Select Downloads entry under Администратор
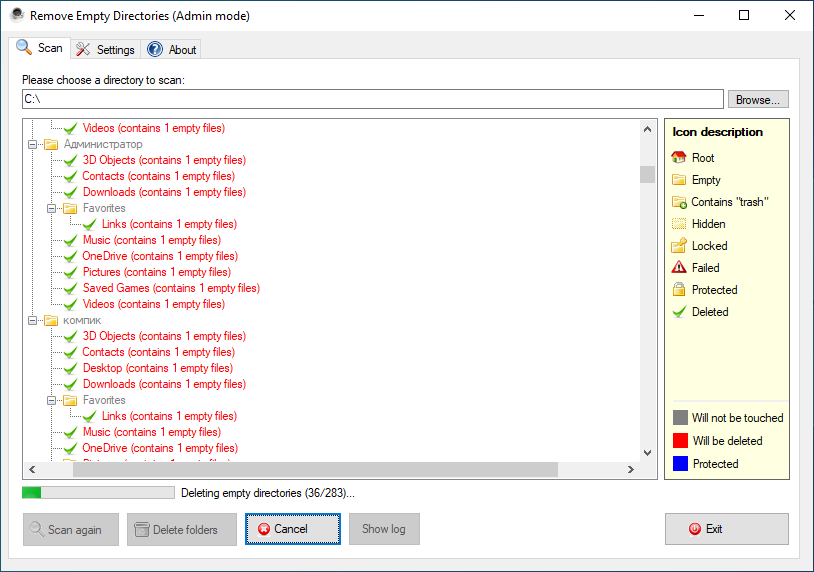The height and width of the screenshot is (572, 814). [x=164, y=192]
